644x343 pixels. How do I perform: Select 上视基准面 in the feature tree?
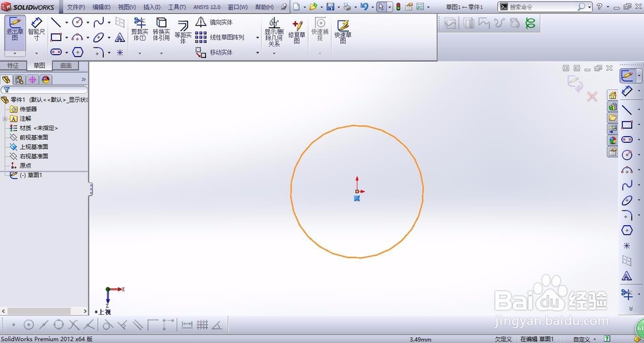tap(29, 147)
